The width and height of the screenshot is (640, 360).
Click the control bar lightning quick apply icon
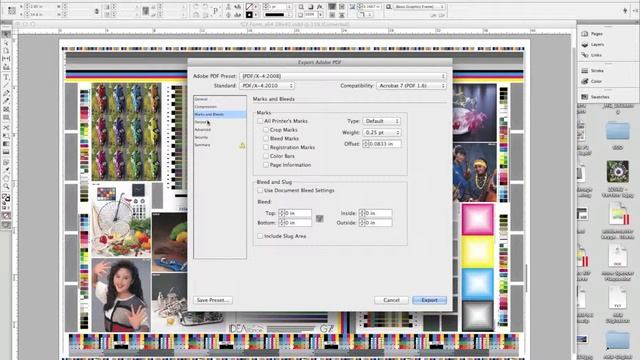pyautogui.click(x=625, y=11)
